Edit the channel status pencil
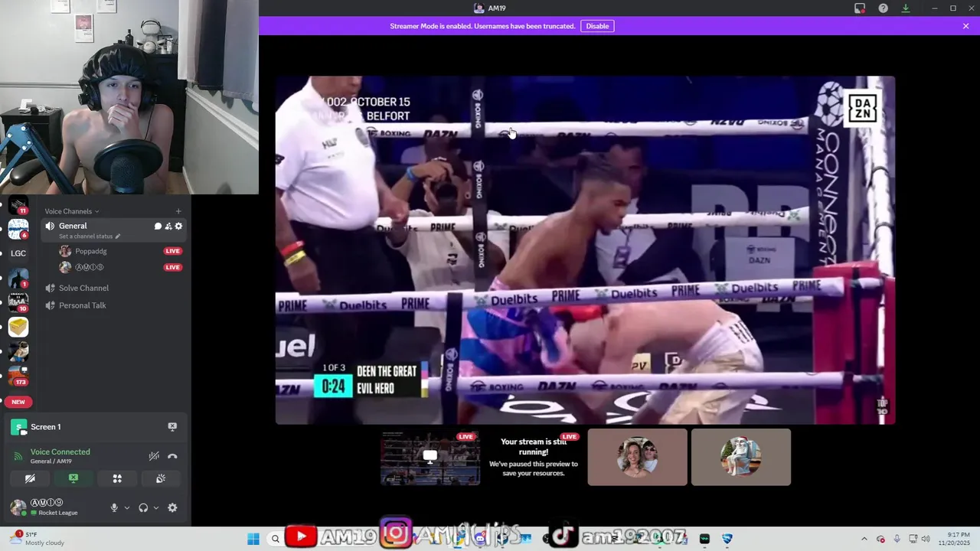980x551 pixels. point(118,236)
